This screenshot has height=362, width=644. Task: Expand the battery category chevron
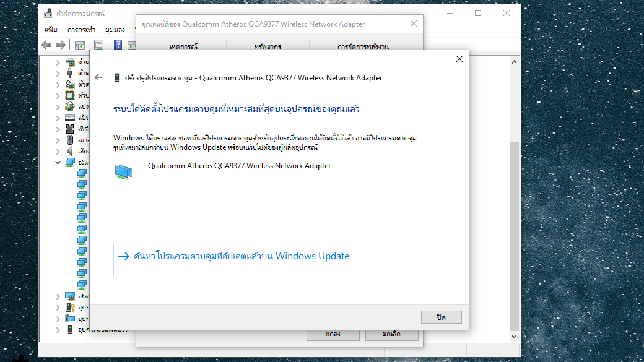pyautogui.click(x=58, y=106)
